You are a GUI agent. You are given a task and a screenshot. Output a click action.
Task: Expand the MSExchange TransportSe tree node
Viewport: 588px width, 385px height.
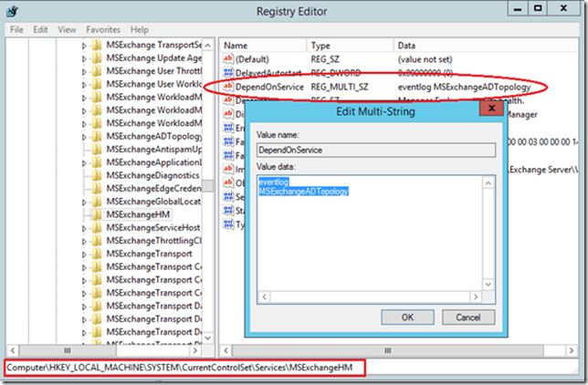point(85,45)
